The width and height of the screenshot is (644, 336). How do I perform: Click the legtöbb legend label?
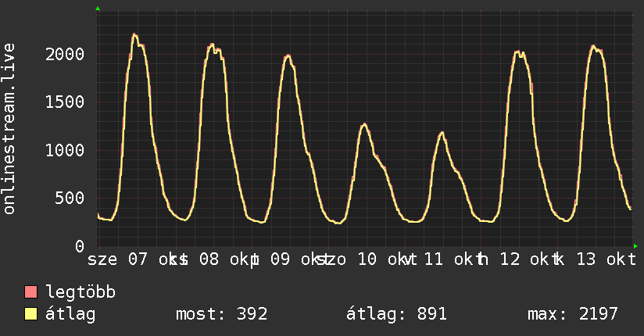(x=80, y=292)
